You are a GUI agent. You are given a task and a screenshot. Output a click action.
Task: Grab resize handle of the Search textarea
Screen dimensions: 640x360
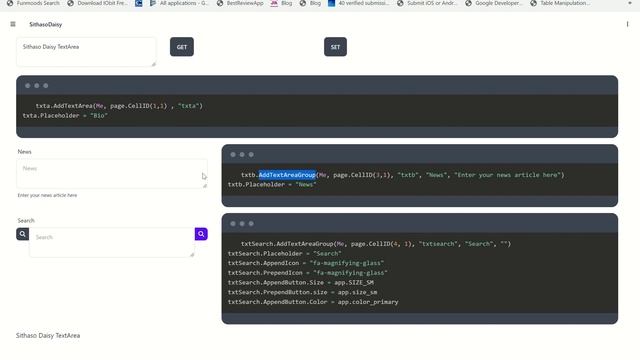(x=192, y=255)
